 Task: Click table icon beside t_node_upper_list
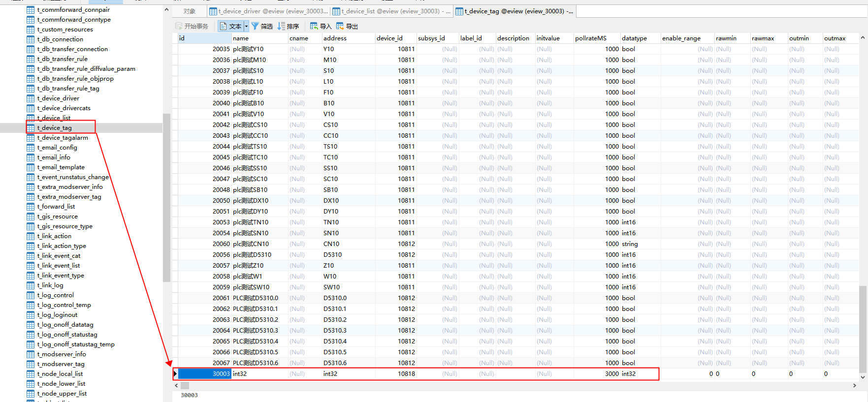click(x=31, y=394)
